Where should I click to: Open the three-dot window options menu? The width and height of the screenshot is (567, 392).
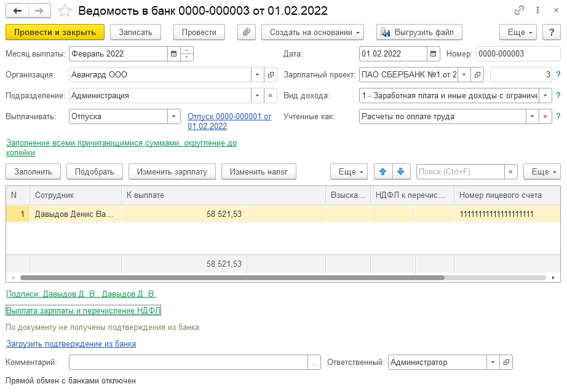pos(537,10)
